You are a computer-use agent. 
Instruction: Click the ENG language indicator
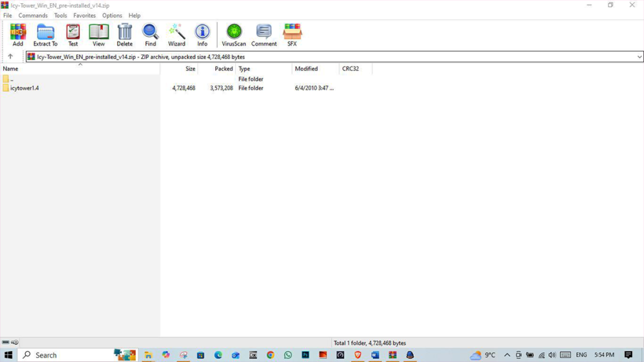581,355
